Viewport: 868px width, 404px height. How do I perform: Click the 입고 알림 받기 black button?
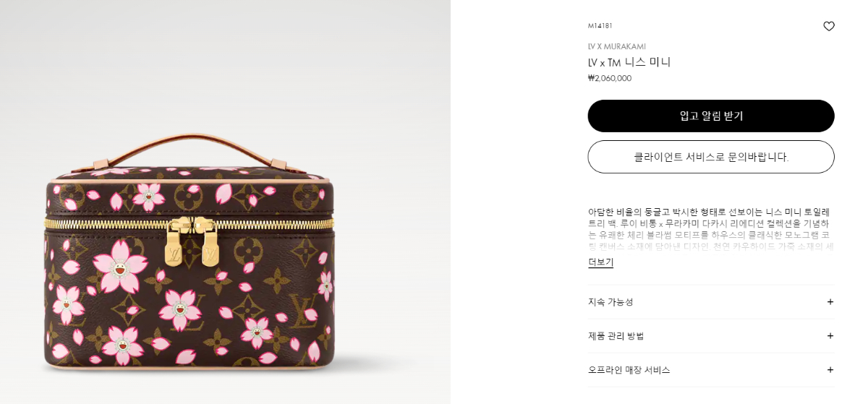711,116
